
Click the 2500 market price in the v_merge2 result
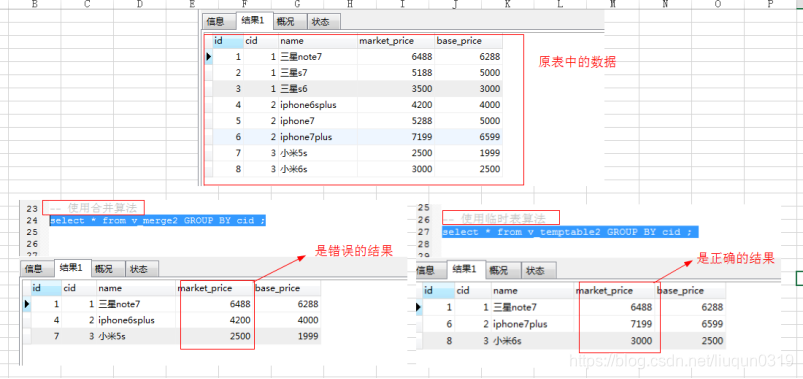point(216,336)
